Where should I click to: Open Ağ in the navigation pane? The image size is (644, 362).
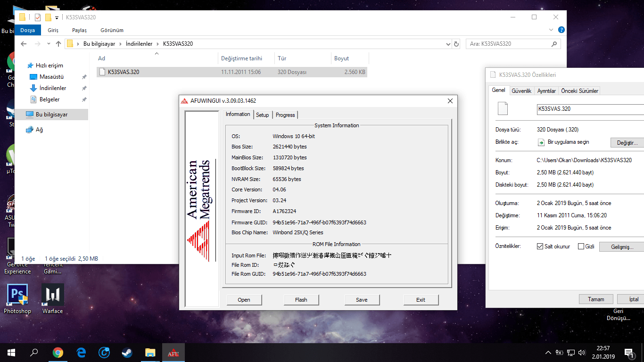pyautogui.click(x=39, y=130)
